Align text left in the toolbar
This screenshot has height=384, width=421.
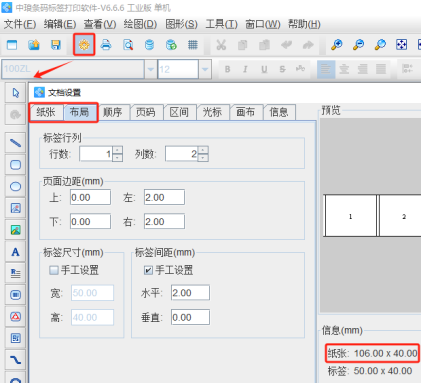click(326, 69)
